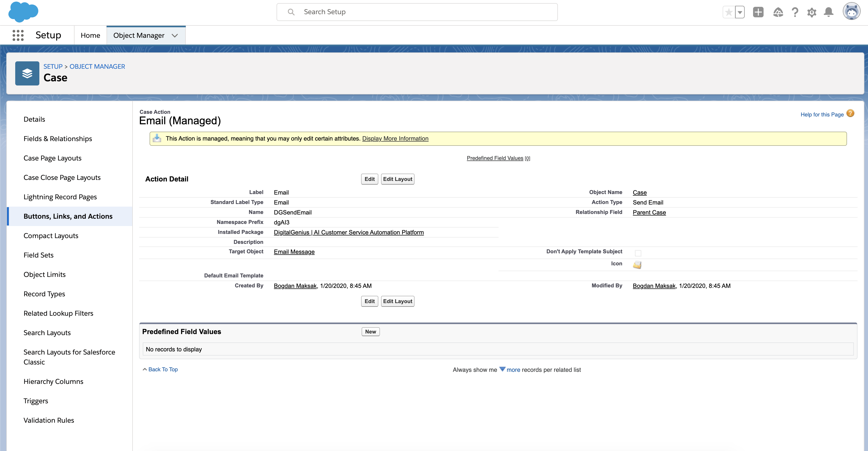Open the help question mark icon
The image size is (868, 451).
point(795,13)
